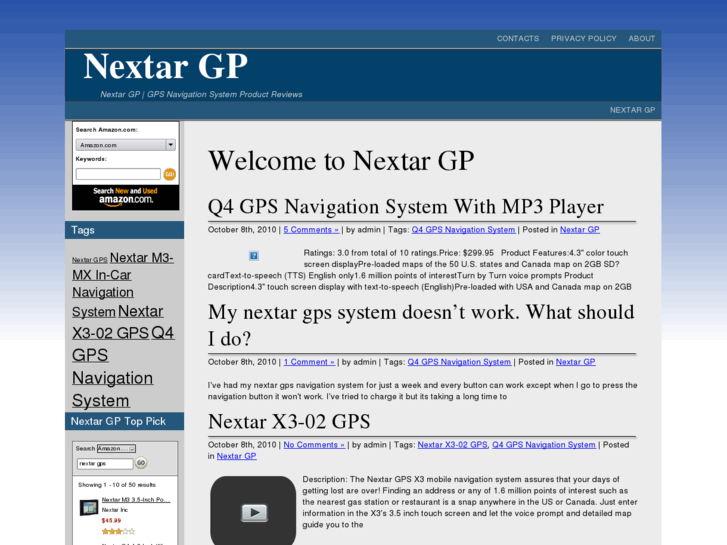Click the Nextar M3 product thumbnail
This screenshot has height=545, width=727.
coord(88,507)
